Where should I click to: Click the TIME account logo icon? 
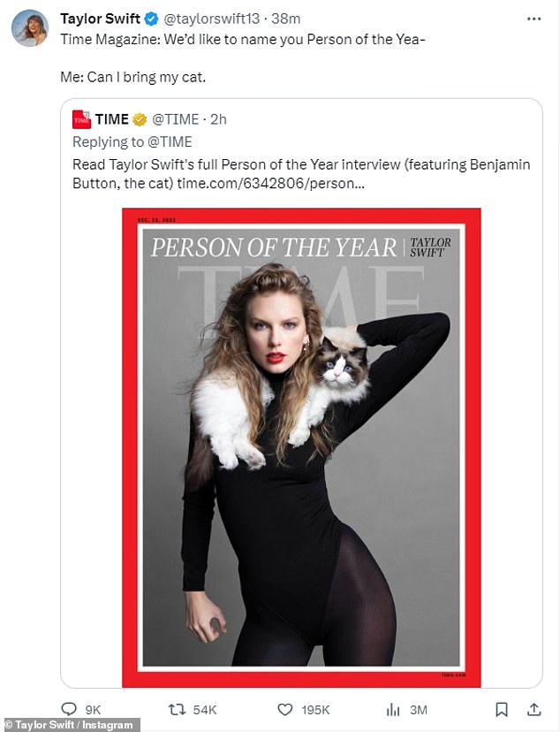click(x=82, y=119)
